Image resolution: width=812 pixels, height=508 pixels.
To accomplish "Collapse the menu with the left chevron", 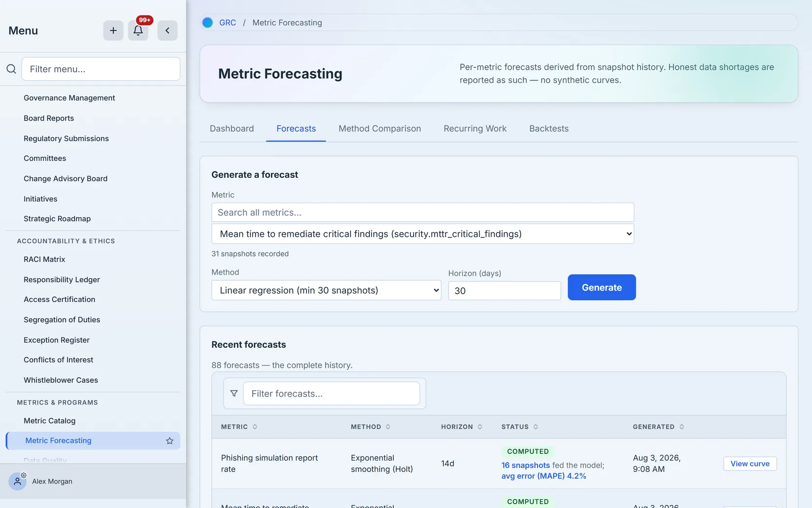I will [167, 30].
